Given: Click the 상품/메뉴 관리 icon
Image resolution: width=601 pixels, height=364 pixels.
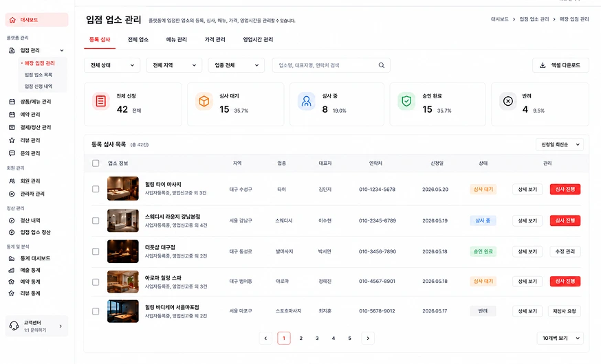Looking at the screenshot, I should point(12,102).
